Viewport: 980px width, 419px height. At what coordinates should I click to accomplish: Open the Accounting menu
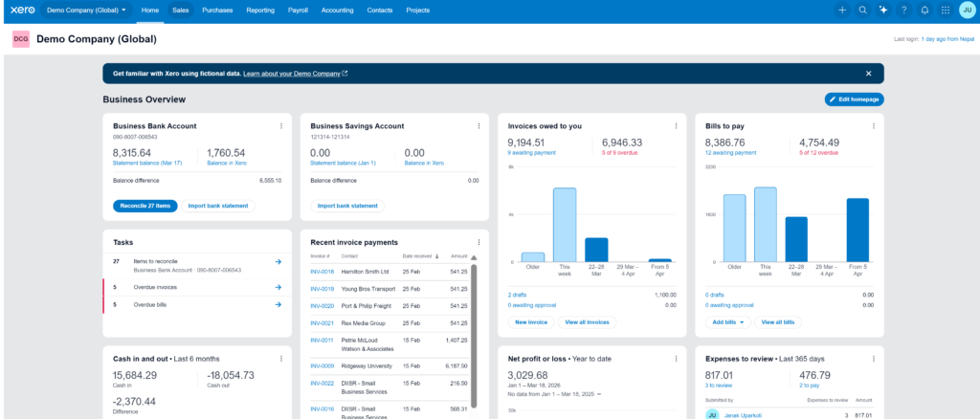point(337,10)
